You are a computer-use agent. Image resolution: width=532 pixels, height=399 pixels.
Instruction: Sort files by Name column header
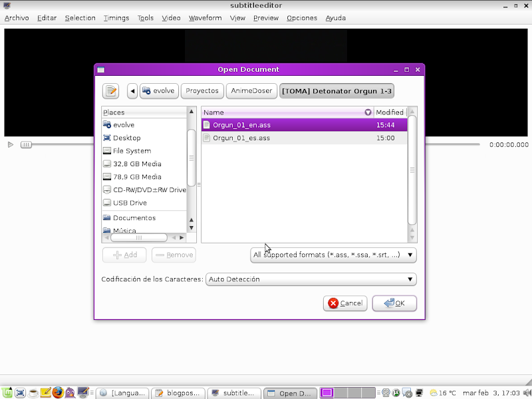[287, 112]
